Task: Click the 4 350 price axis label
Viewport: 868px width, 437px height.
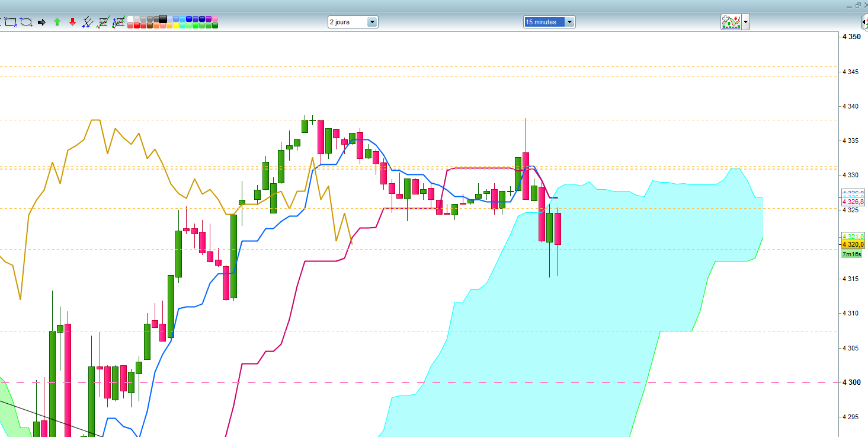Action: click(x=851, y=37)
